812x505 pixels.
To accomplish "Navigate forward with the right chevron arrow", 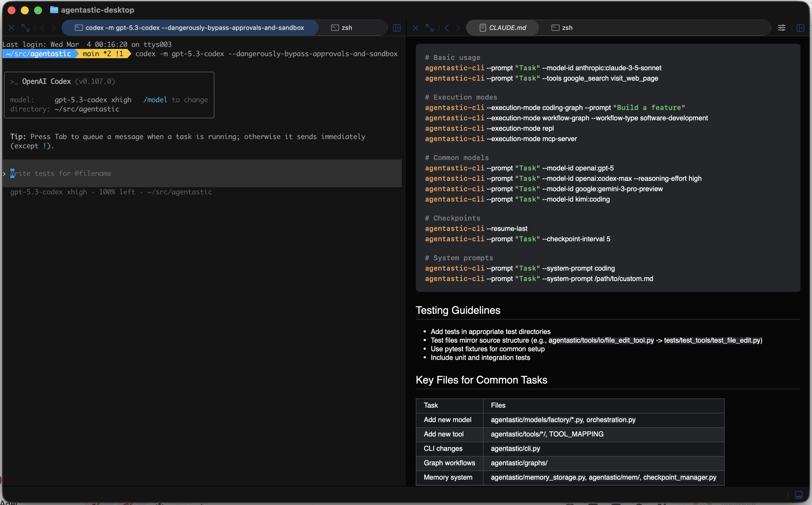I will tap(54, 28).
